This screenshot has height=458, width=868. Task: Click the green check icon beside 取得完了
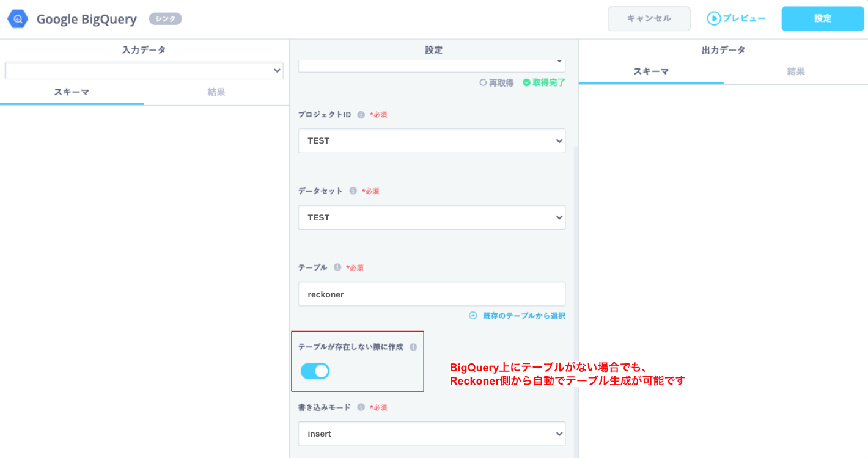(x=526, y=82)
